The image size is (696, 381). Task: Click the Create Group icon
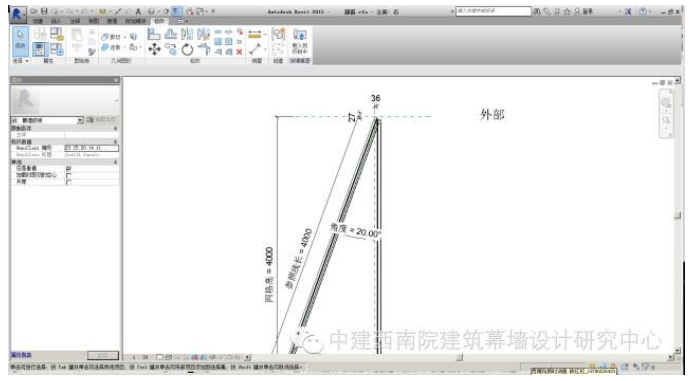coord(278,34)
